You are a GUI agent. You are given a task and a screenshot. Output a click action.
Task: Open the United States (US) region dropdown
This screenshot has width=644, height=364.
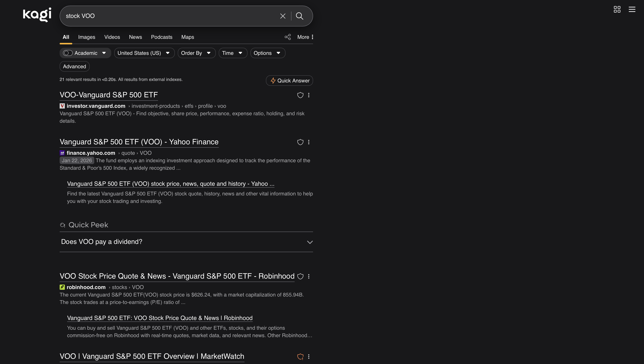point(144,53)
